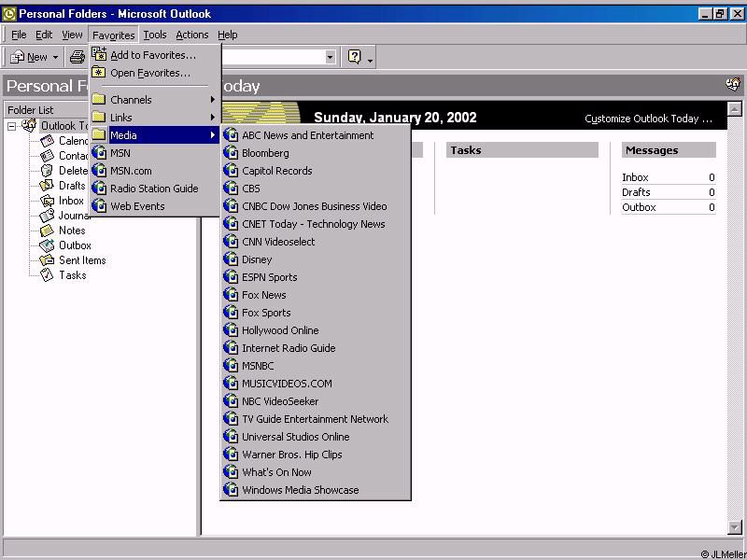Open the toolbar combo box dropdown arrow
This screenshot has height=560, width=747.
(x=330, y=57)
